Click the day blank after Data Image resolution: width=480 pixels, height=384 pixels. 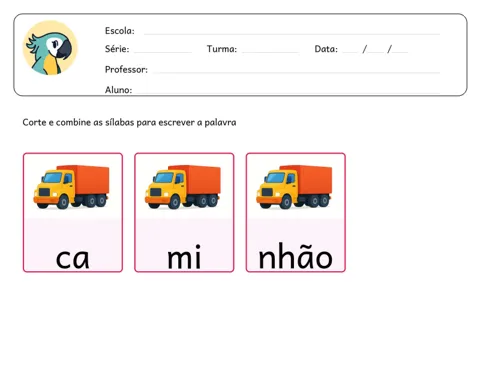click(x=350, y=52)
